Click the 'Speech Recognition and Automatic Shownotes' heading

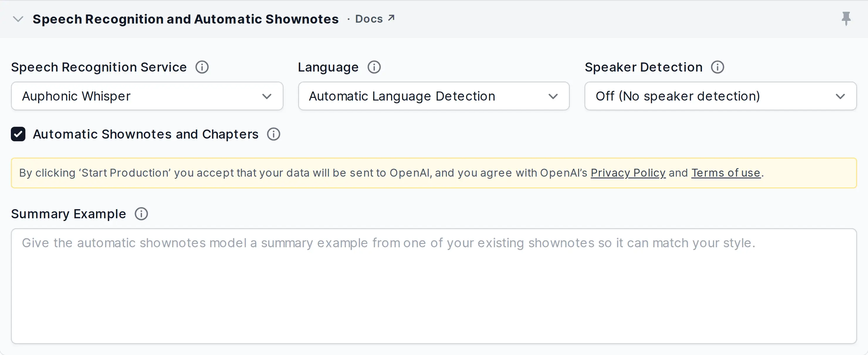(x=185, y=19)
